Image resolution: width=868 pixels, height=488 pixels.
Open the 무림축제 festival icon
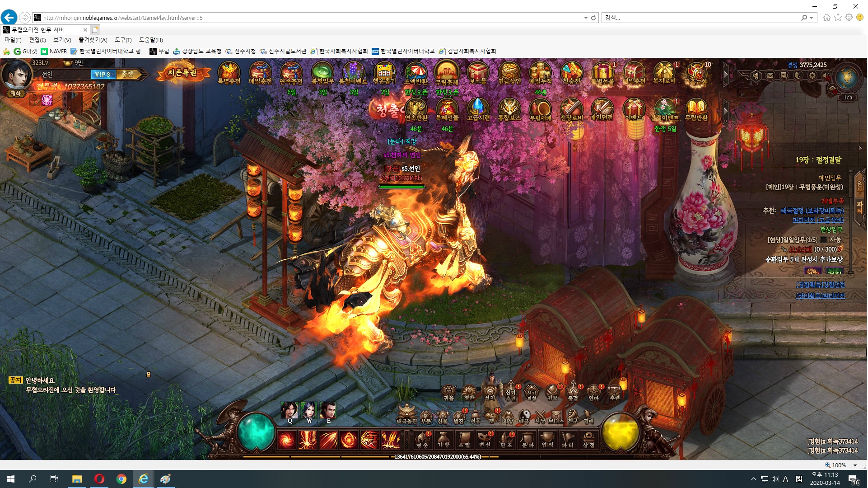click(447, 73)
